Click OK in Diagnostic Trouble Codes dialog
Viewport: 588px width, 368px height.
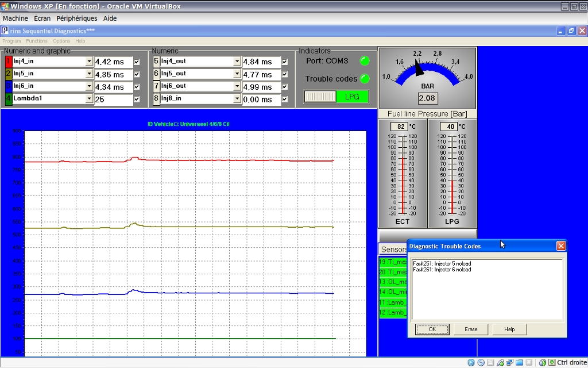432,329
